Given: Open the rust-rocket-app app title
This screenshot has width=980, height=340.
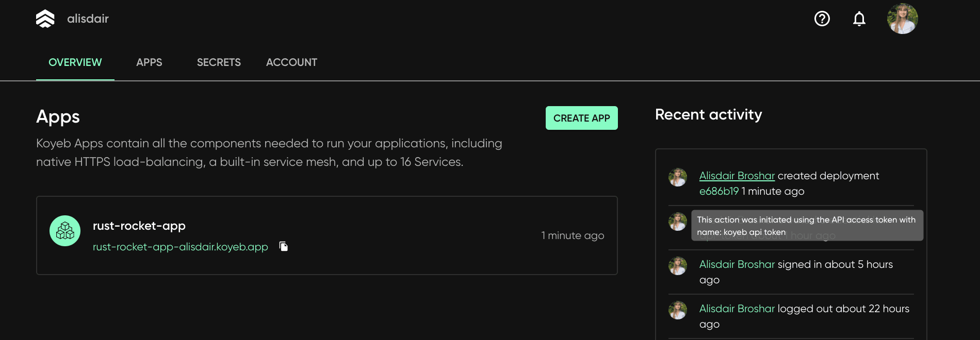Looking at the screenshot, I should click(139, 226).
